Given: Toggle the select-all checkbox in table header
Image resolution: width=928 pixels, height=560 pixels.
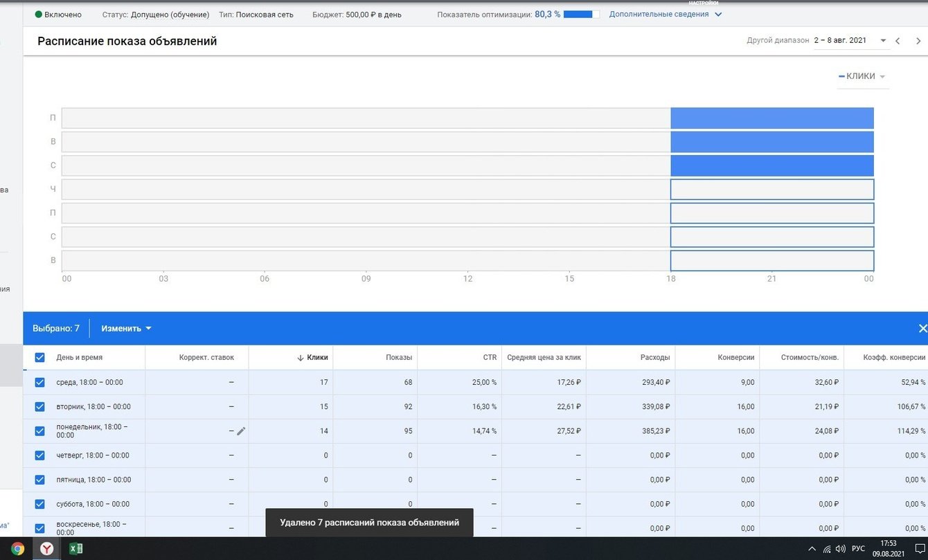Looking at the screenshot, I should click(x=39, y=357).
